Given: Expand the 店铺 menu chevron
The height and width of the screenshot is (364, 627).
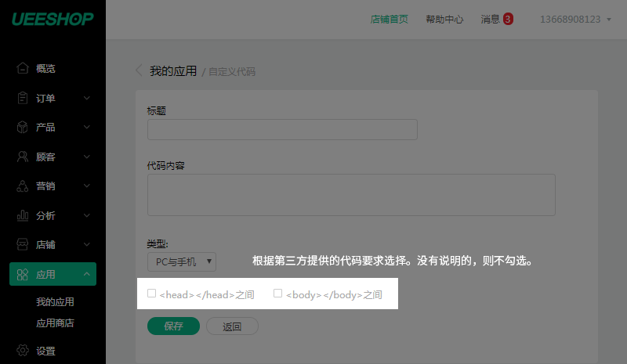Looking at the screenshot, I should 87,244.
